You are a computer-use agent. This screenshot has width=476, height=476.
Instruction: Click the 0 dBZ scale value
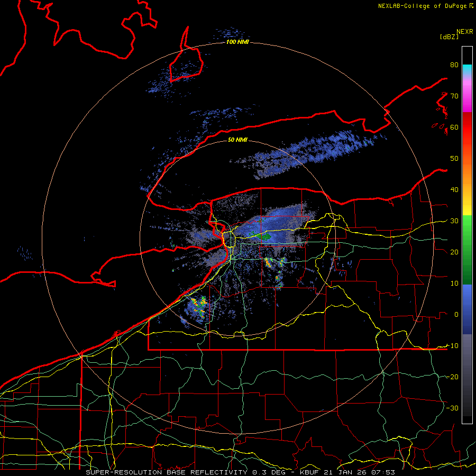(456, 315)
